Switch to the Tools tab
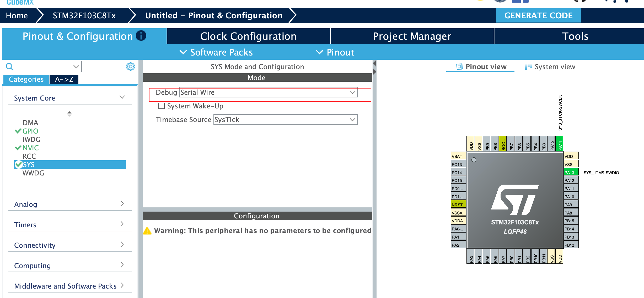 point(569,36)
